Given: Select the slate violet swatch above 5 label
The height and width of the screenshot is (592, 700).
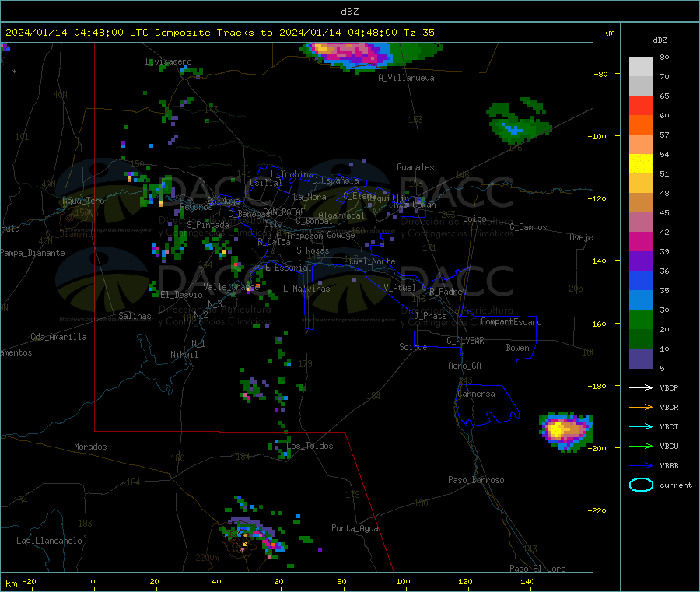Looking at the screenshot, I should 641,359.
